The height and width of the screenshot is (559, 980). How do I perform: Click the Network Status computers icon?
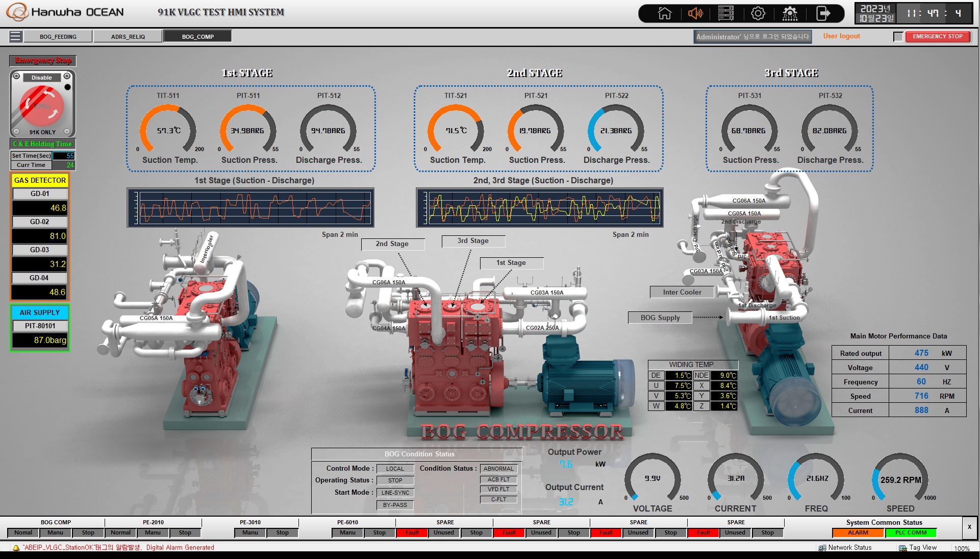click(822, 548)
